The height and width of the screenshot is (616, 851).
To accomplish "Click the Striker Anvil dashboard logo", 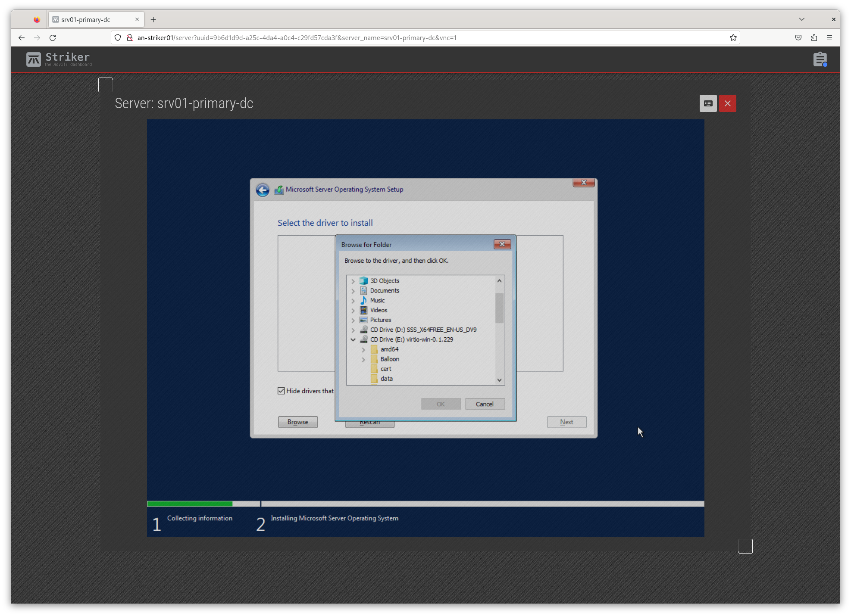I will click(x=59, y=59).
